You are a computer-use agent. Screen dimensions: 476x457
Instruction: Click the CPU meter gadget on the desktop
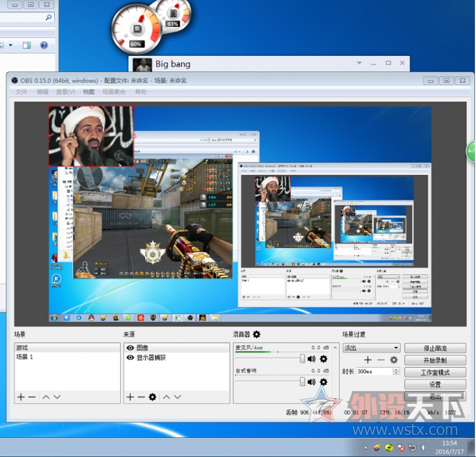coord(137,30)
